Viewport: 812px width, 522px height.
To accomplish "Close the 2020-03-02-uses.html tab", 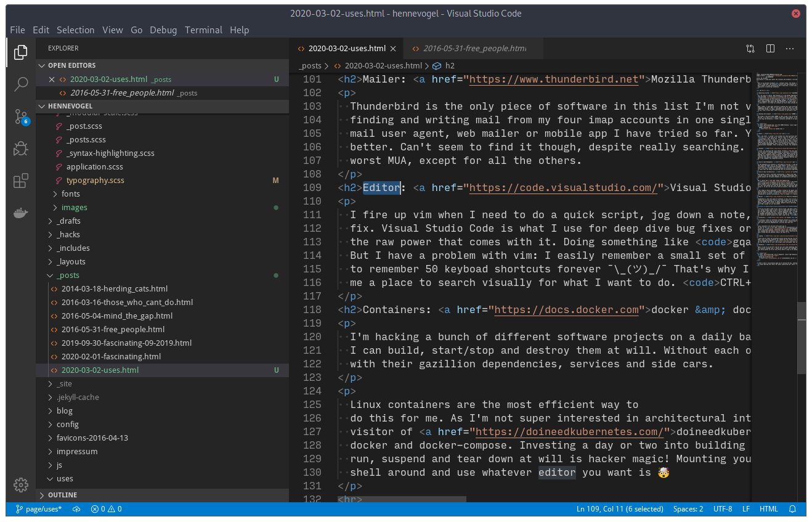I will pyautogui.click(x=393, y=49).
